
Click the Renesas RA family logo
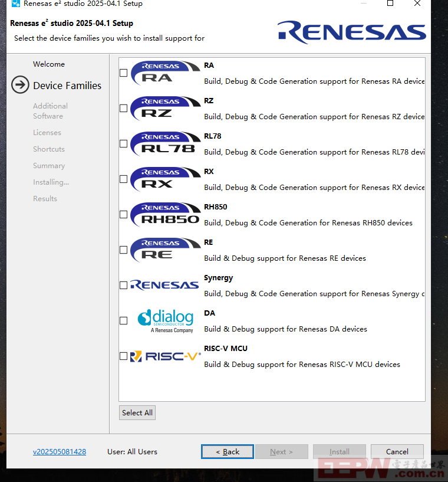(x=166, y=73)
